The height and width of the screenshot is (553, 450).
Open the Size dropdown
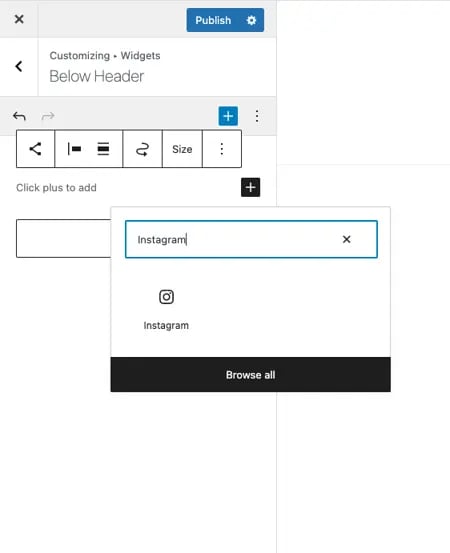tap(182, 149)
